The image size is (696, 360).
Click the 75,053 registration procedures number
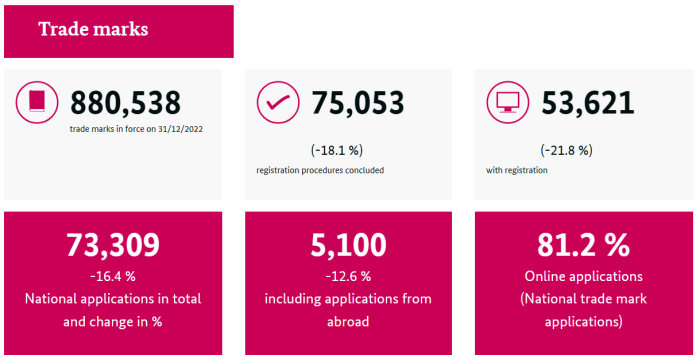(x=357, y=103)
